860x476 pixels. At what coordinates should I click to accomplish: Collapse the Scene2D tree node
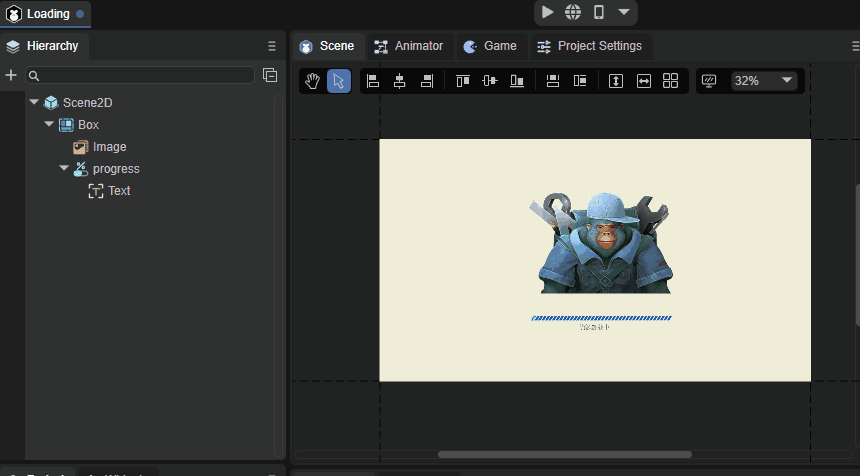[x=34, y=102]
